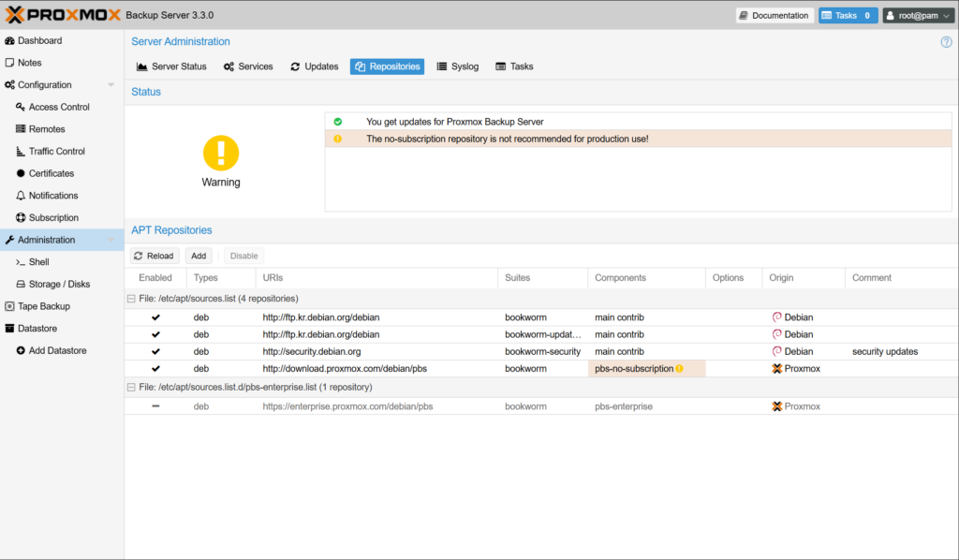
Task: Click the warning icon beside pbs-no-subscription
Action: [x=679, y=369]
